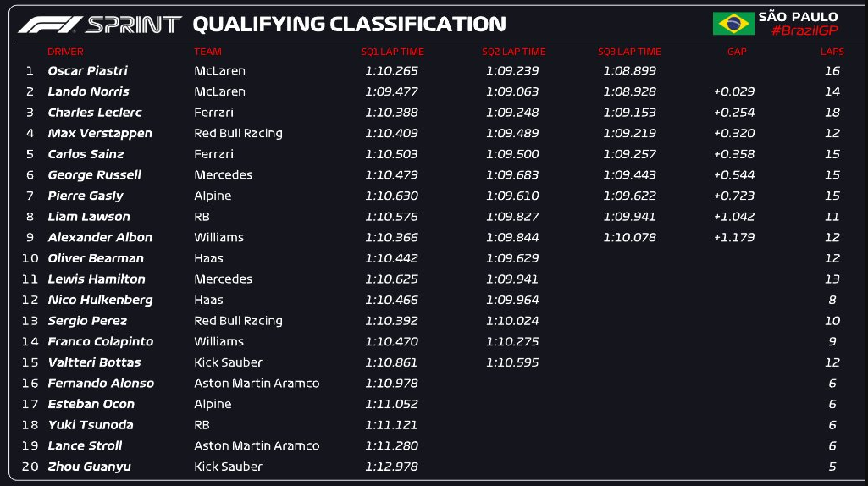Click the LAPS column header

(x=832, y=52)
